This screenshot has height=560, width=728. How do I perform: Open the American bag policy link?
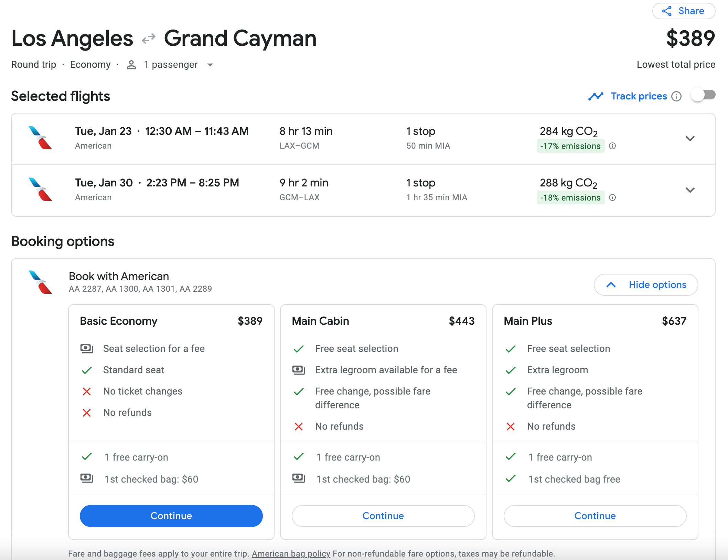coord(291,553)
